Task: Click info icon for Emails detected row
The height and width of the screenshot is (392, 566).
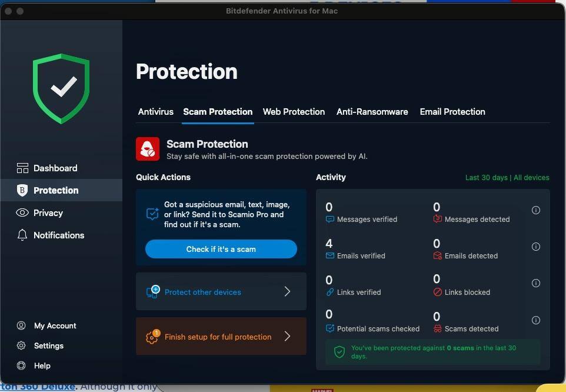Action: [x=535, y=247]
